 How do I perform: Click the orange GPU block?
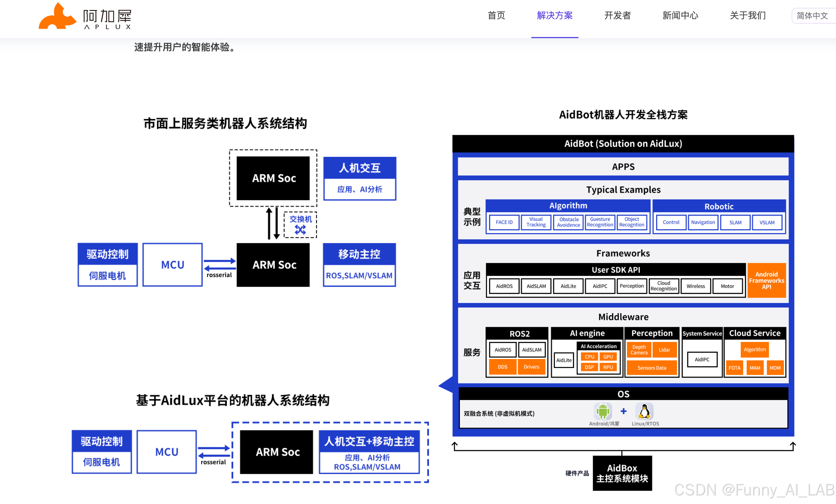click(608, 357)
